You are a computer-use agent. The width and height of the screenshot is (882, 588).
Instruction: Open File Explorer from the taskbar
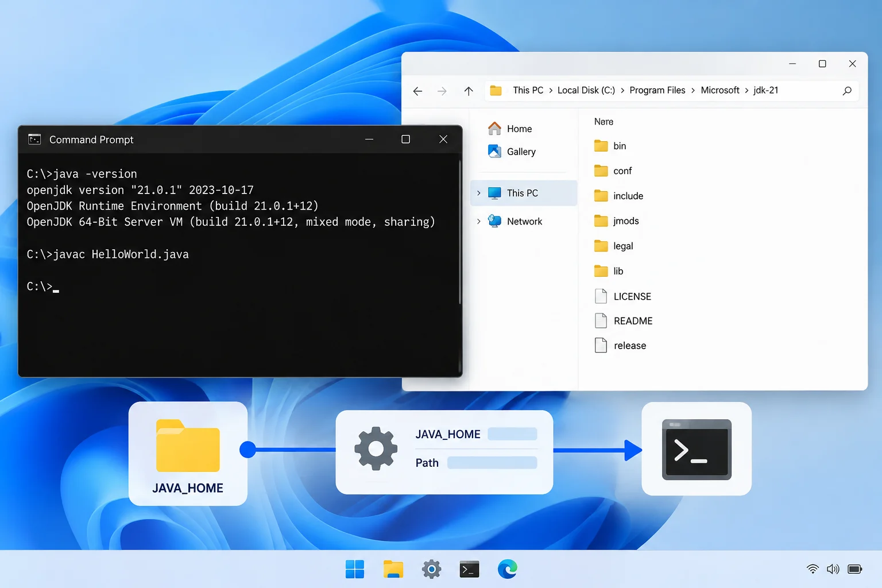pyautogui.click(x=393, y=569)
